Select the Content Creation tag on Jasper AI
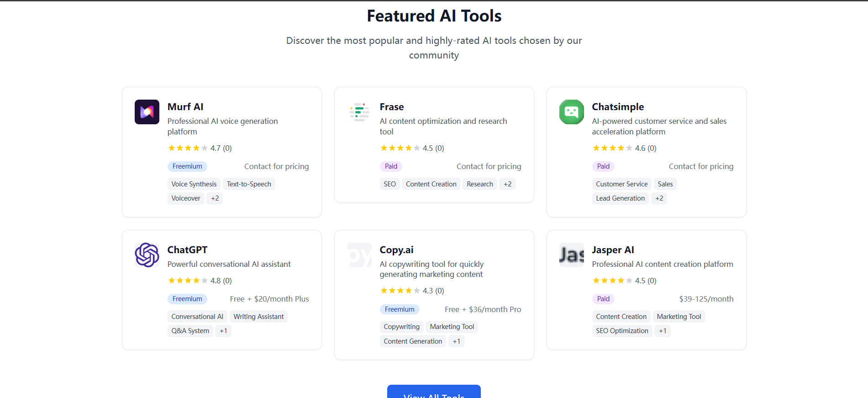Viewport: 868px width, 398px height. tap(621, 317)
